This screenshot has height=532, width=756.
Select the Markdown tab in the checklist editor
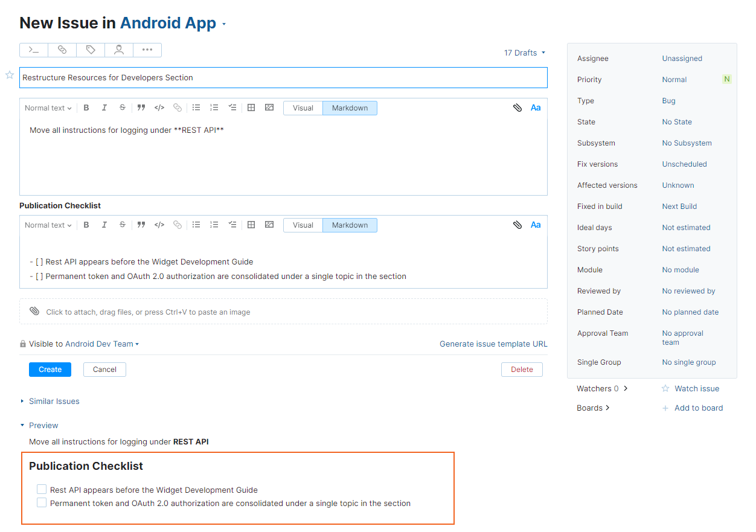tap(350, 225)
